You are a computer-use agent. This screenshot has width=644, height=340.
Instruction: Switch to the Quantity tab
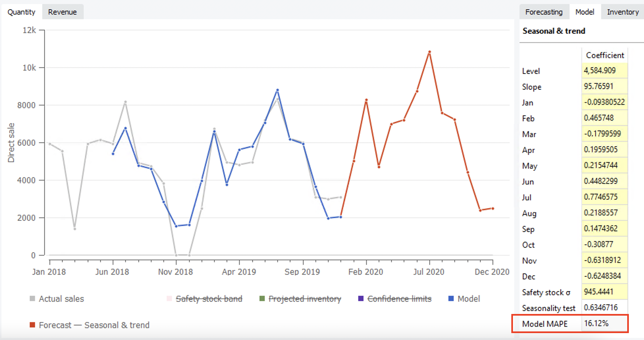click(21, 12)
